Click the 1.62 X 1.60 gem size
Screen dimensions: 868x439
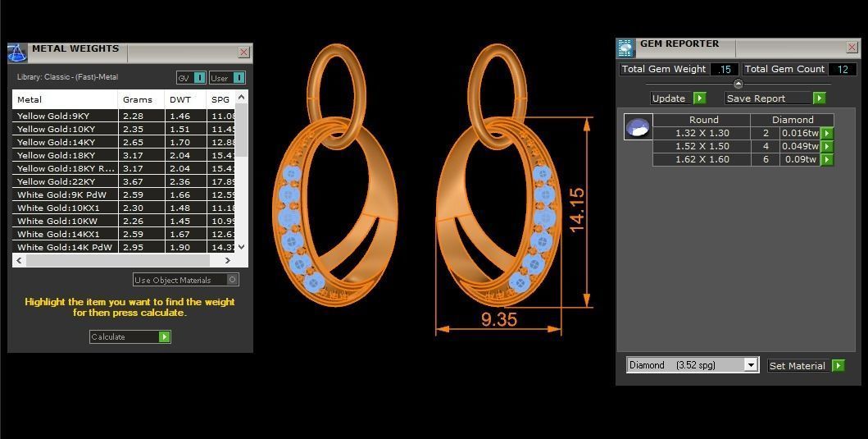click(702, 160)
